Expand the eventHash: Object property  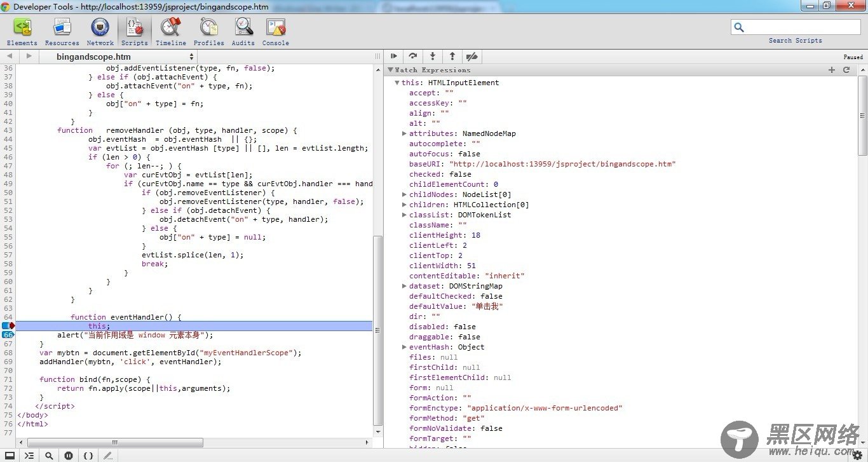tap(404, 347)
